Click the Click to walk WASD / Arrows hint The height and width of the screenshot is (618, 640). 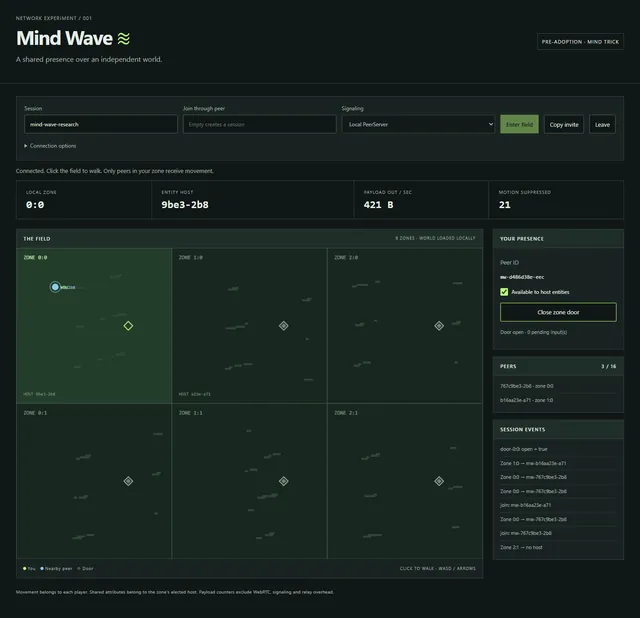(438, 569)
